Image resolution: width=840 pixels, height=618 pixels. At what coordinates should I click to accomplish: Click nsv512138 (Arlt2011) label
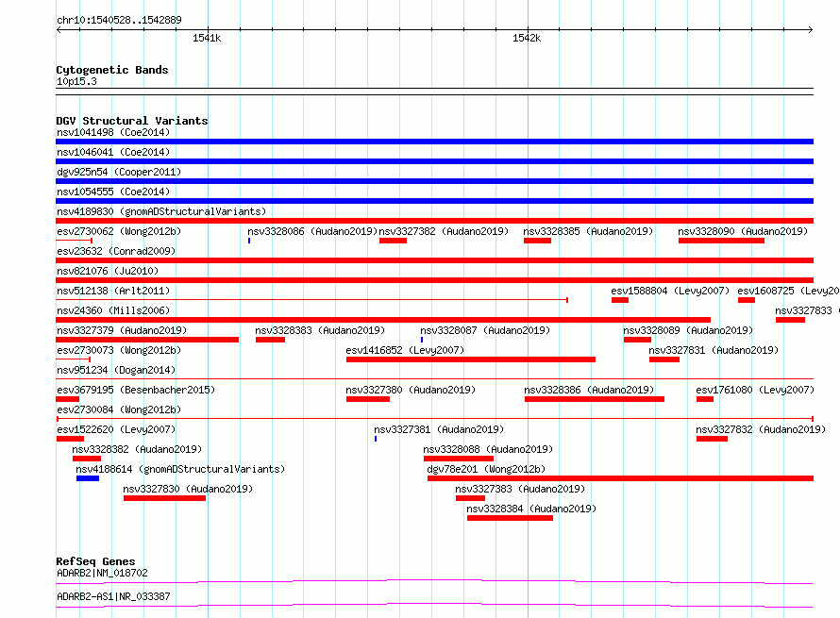click(x=113, y=291)
